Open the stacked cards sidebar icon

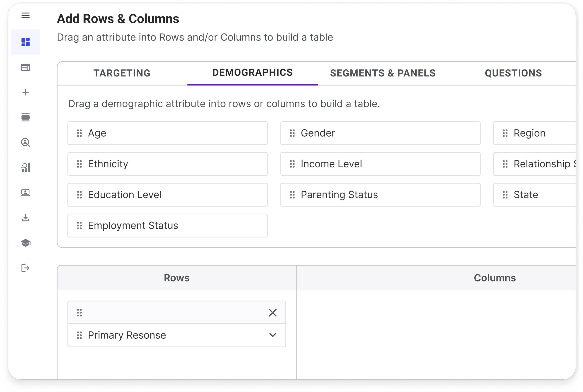click(25, 117)
